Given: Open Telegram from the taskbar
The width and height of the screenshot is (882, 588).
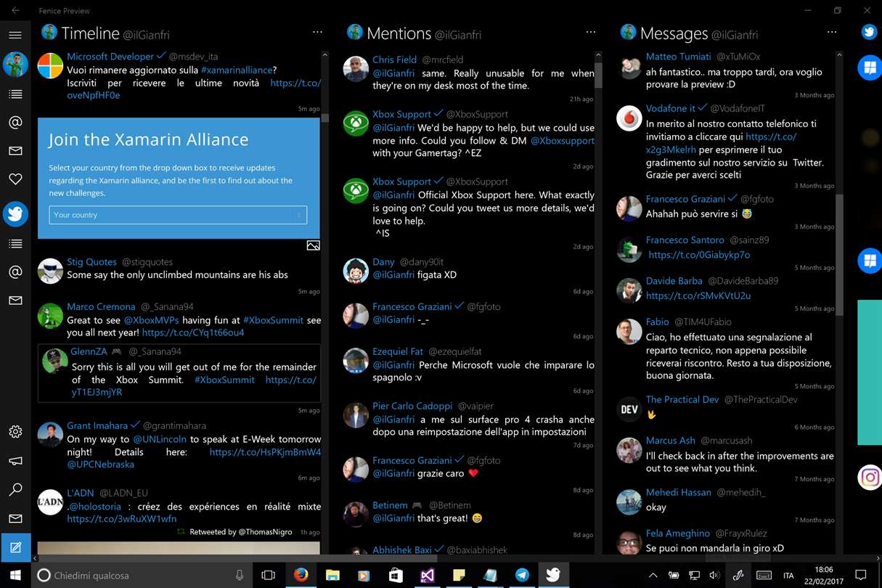Looking at the screenshot, I should pos(522,576).
